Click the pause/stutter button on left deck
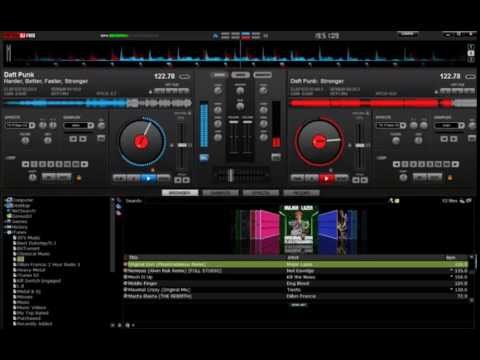Viewport: 480px width, 360px height. pos(134,178)
